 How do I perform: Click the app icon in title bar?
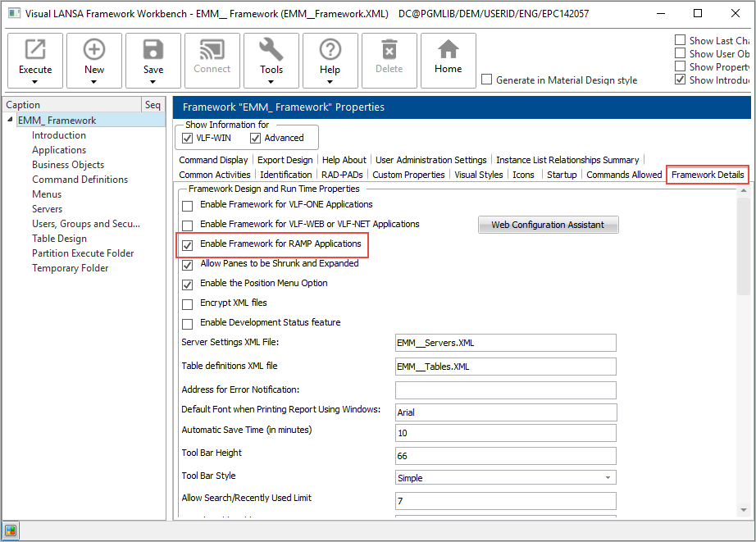[14, 14]
